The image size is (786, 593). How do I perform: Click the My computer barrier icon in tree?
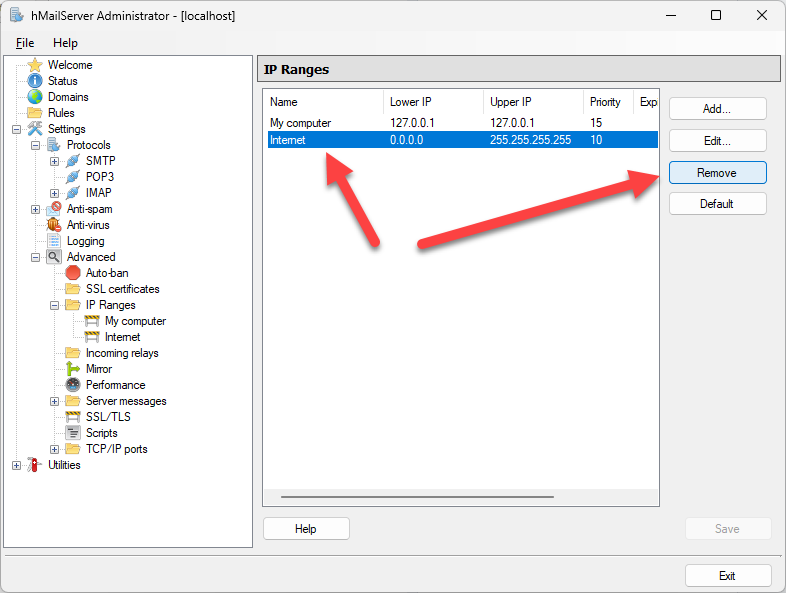tap(92, 321)
